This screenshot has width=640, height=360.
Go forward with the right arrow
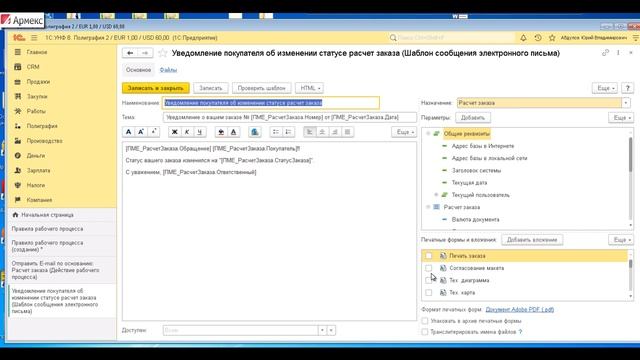click(145, 53)
